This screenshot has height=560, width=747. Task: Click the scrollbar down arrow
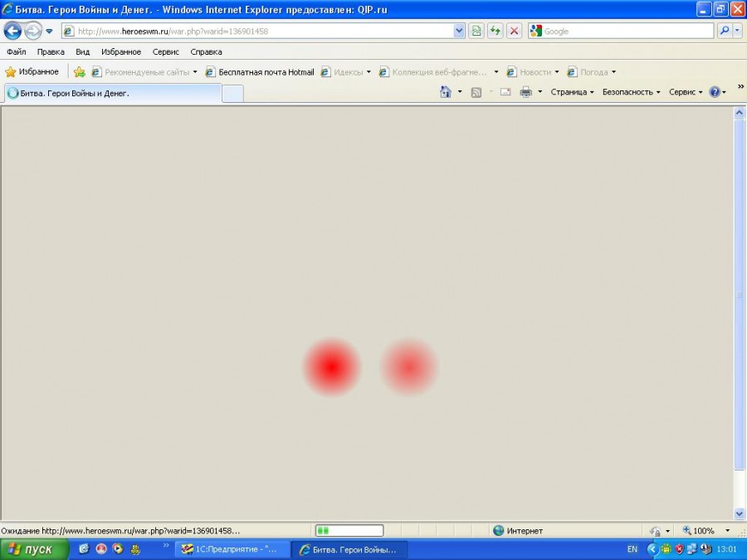740,514
